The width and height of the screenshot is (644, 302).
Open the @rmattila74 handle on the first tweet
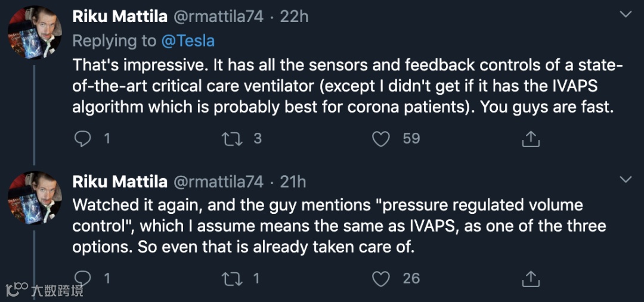pos(218,16)
